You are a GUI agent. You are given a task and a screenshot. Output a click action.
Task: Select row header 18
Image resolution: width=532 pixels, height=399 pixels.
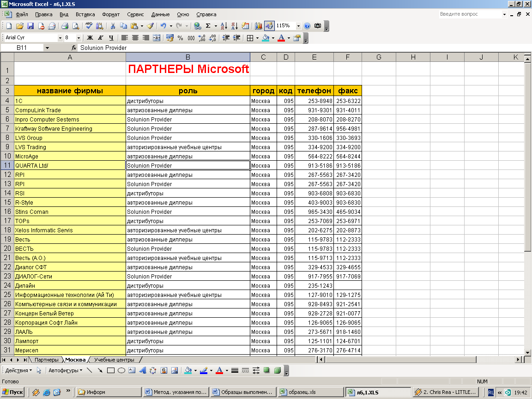point(7,230)
